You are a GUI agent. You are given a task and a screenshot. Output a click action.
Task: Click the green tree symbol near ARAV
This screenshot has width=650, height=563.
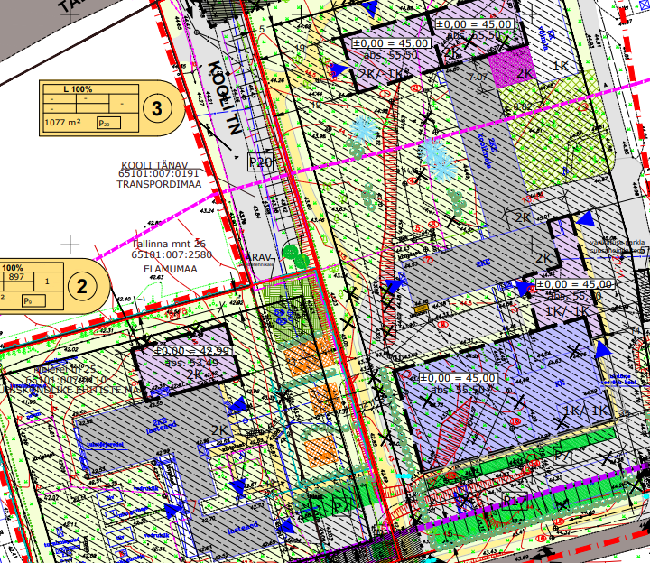(291, 254)
